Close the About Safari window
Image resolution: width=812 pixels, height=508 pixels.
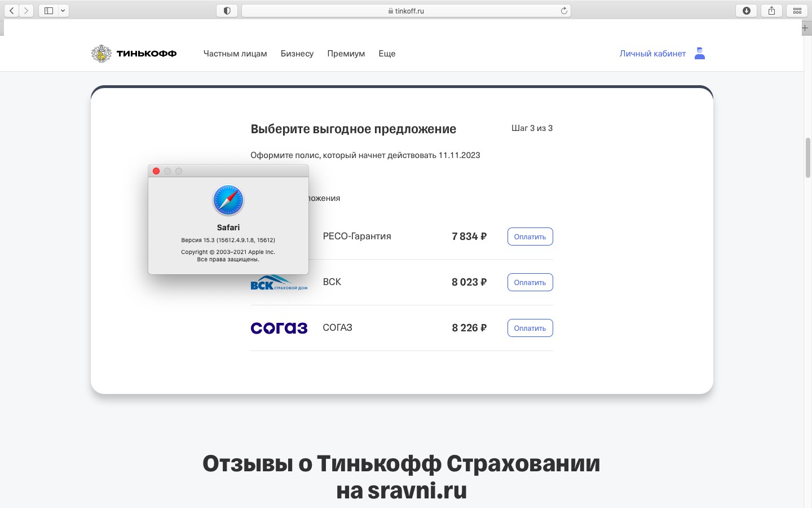coord(156,171)
